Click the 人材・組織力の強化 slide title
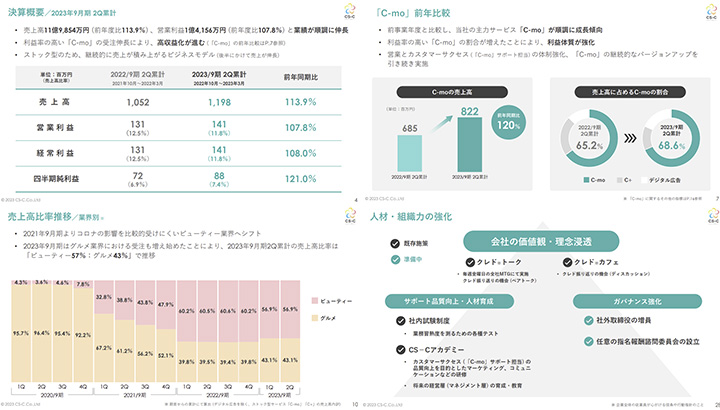 coord(411,216)
